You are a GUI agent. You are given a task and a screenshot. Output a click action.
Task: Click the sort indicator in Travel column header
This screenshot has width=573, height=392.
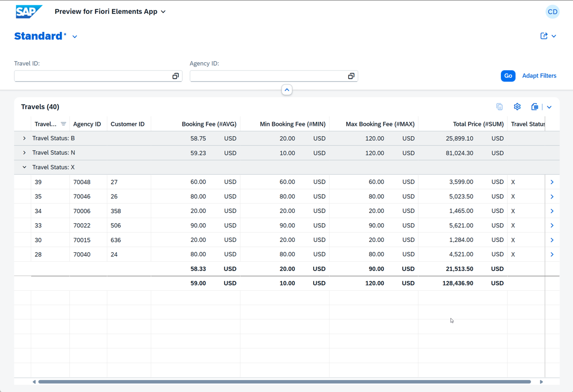(x=63, y=124)
